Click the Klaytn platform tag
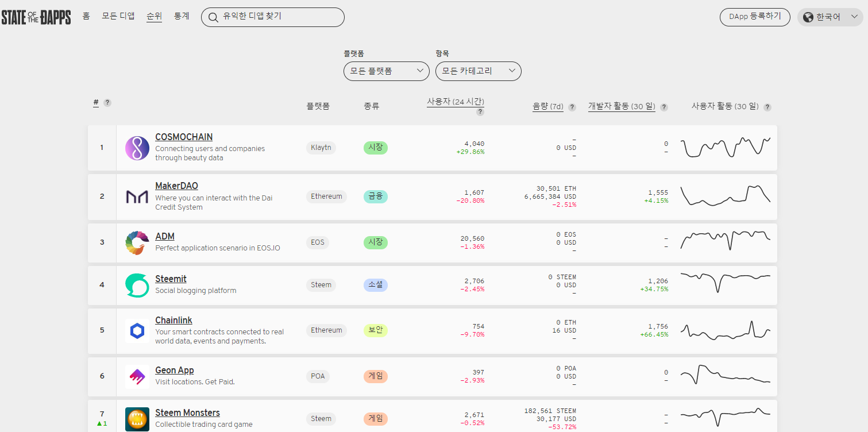Image resolution: width=868 pixels, height=432 pixels. click(321, 148)
